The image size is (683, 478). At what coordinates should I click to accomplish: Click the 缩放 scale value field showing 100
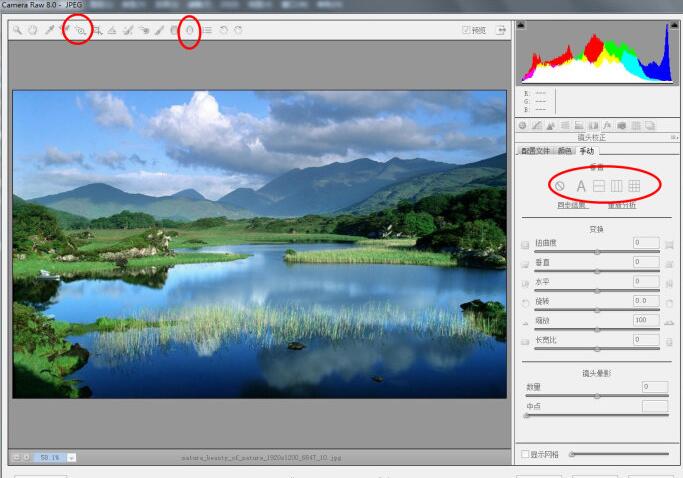[646, 320]
